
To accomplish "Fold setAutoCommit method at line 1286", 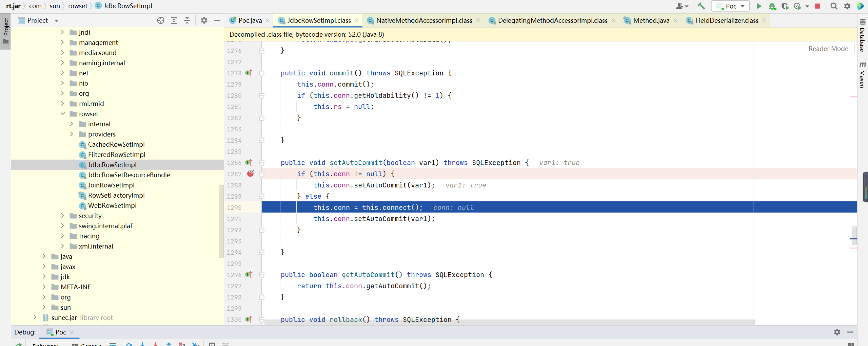I will coord(262,163).
